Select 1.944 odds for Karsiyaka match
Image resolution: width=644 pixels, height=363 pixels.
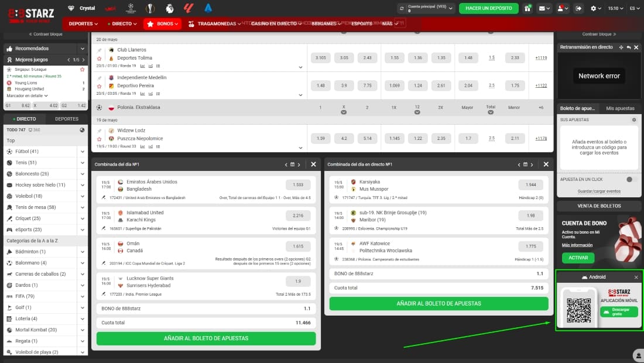[530, 185]
